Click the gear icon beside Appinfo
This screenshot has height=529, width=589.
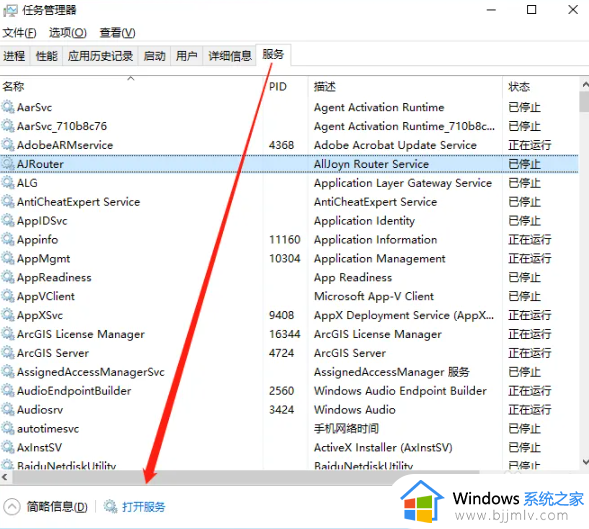8,239
